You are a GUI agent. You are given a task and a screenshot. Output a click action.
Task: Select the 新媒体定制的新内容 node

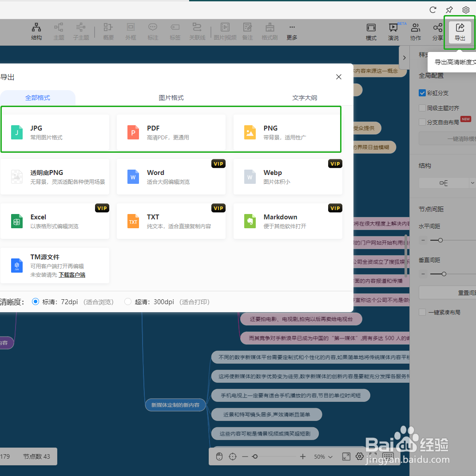(x=175, y=405)
